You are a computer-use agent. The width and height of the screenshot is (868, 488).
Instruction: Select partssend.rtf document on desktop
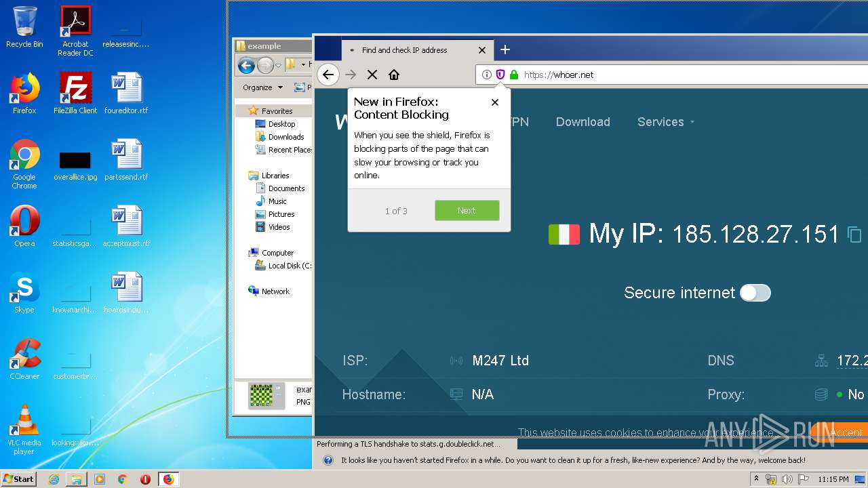click(126, 160)
